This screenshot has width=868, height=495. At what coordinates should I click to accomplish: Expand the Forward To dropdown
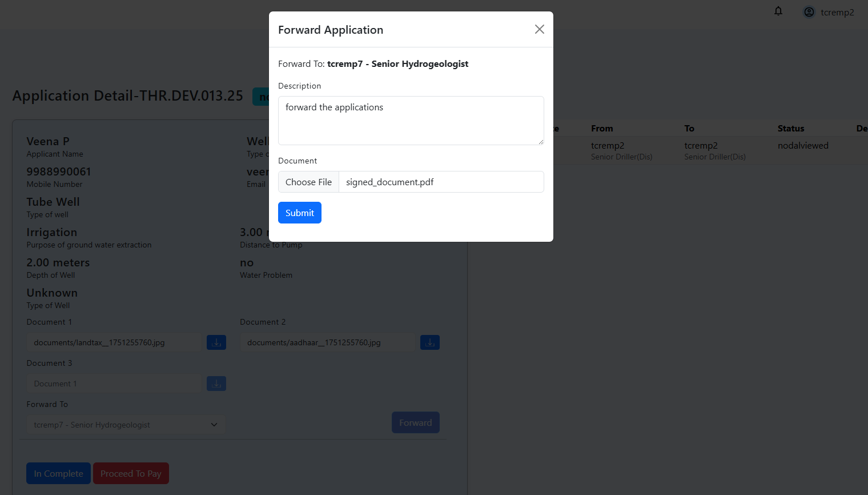click(x=126, y=425)
